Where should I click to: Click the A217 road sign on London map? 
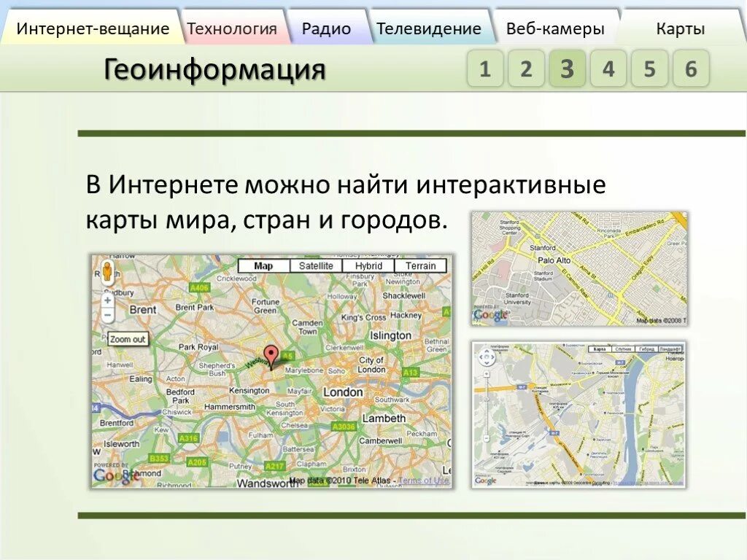275,466
